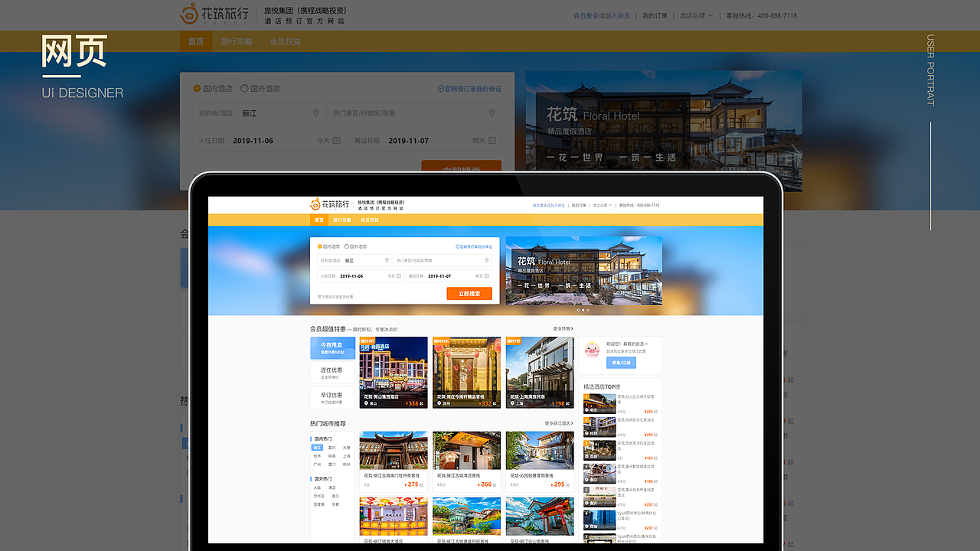Viewport: 980px width, 551px height.
Task: Select 早订优惠 deal tab on laptop screen
Action: coord(332,398)
